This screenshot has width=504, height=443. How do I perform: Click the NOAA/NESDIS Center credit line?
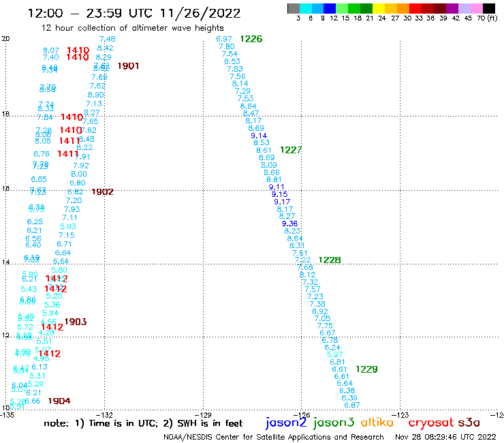tap(274, 437)
